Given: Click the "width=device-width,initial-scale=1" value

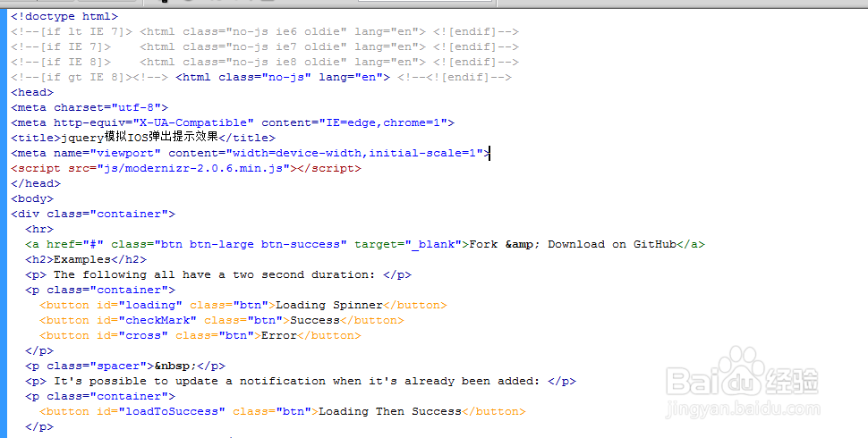Looking at the screenshot, I should tap(354, 153).
